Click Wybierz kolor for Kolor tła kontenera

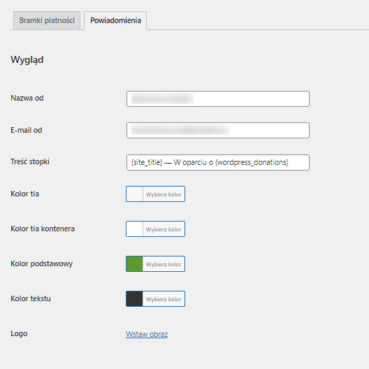[164, 229]
